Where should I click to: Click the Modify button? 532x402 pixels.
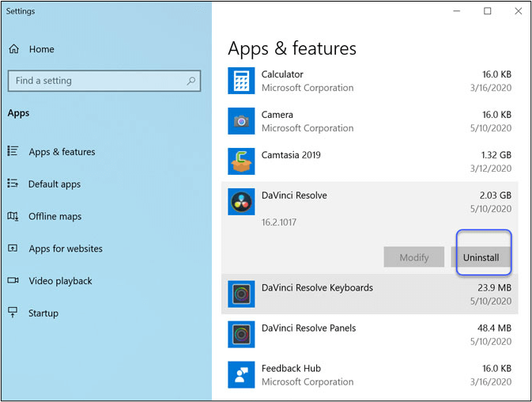click(x=414, y=257)
